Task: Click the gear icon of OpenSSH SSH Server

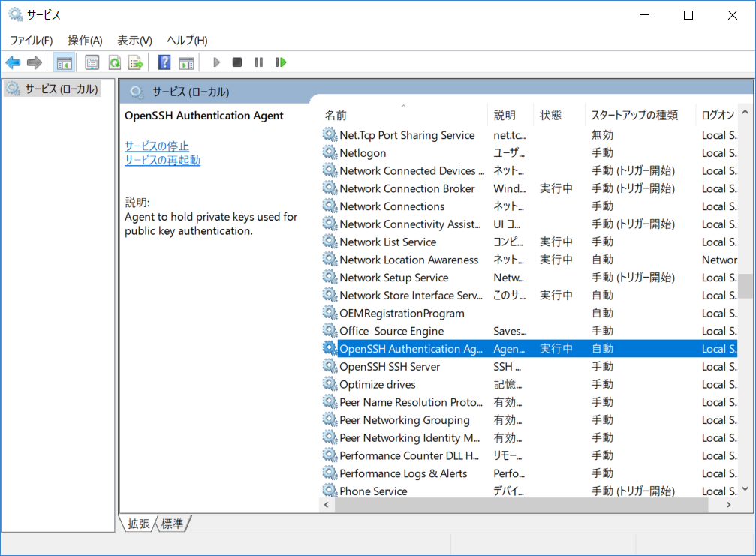Action: (330, 367)
